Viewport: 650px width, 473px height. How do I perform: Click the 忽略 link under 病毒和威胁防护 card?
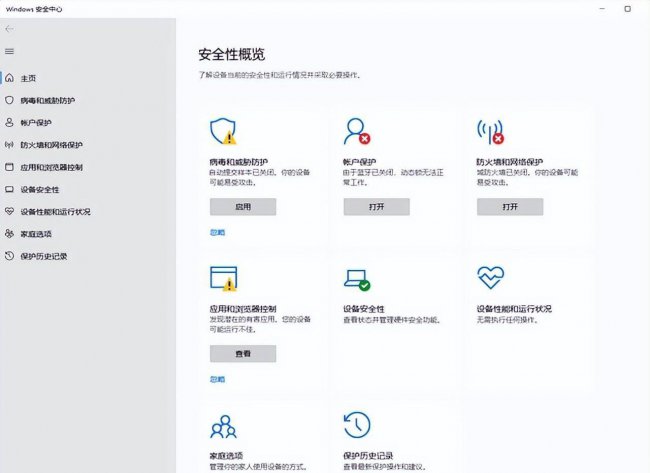217,233
